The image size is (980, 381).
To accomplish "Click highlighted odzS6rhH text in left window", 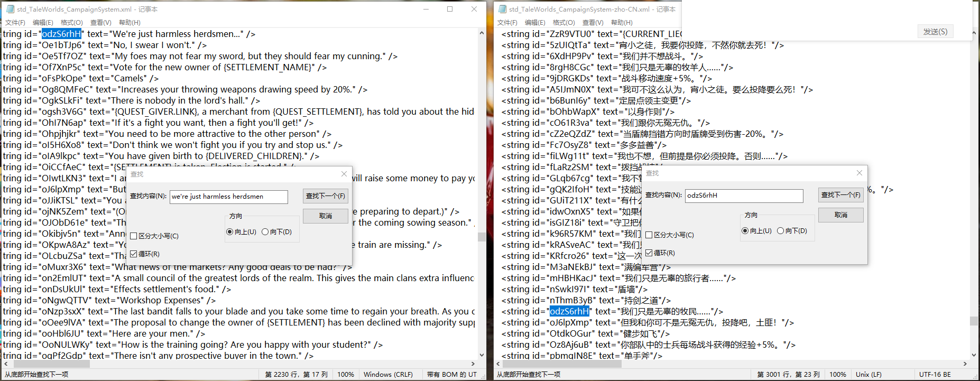I will (x=61, y=34).
